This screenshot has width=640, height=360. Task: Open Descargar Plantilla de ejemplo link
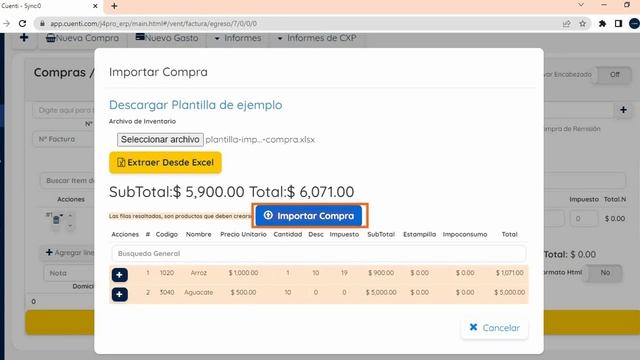pyautogui.click(x=196, y=105)
